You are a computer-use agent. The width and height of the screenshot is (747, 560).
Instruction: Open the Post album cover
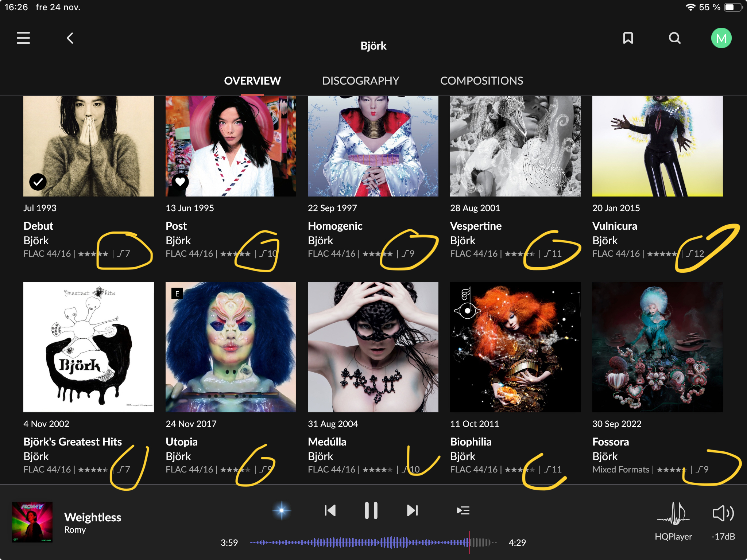[x=231, y=147]
